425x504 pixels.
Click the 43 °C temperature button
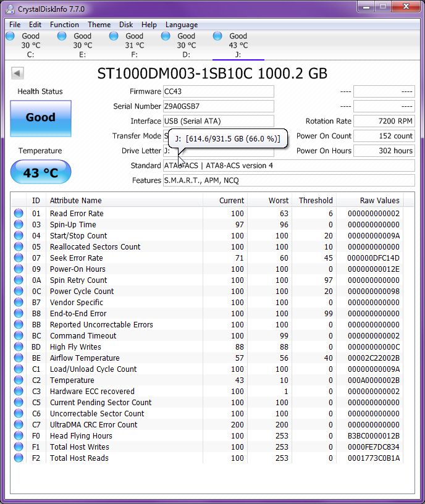pyautogui.click(x=41, y=172)
